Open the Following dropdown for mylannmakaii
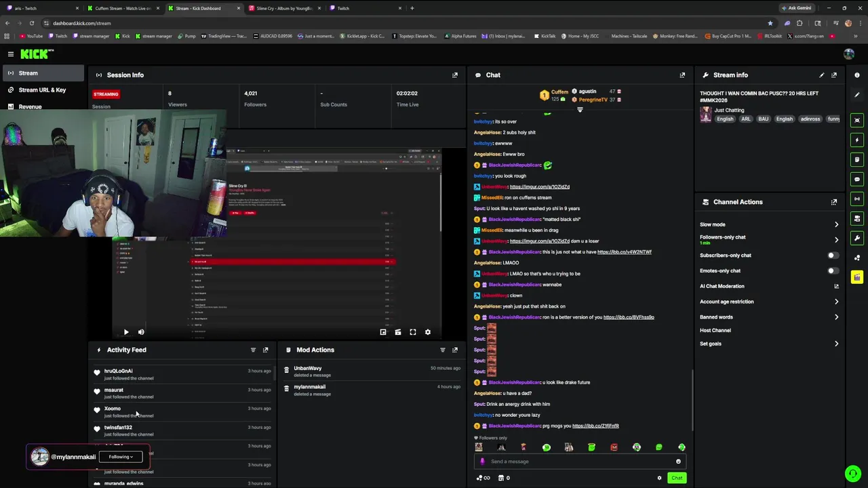 (121, 457)
